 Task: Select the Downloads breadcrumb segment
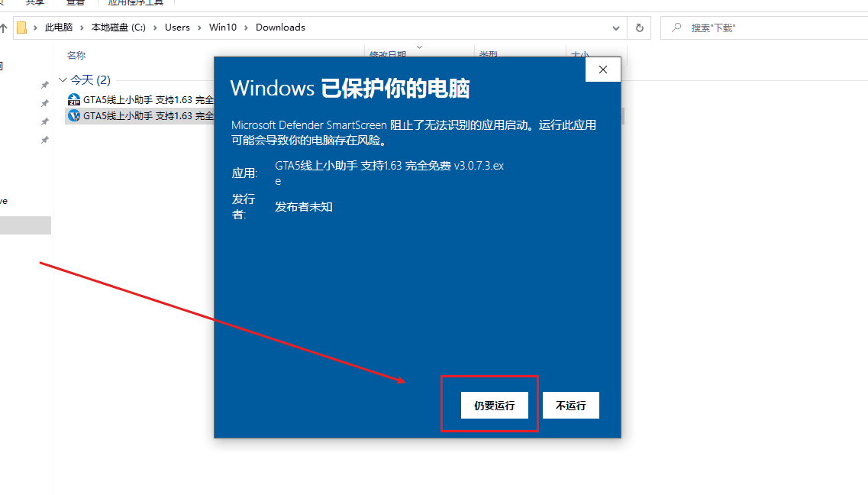pos(280,27)
